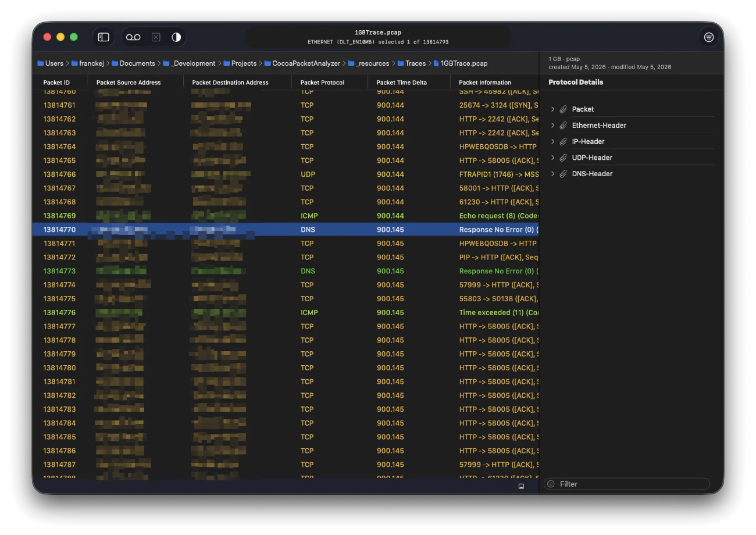Image resolution: width=756 pixels, height=535 pixels.
Task: Toggle the half-filled circle appearance icon
Action: (176, 37)
